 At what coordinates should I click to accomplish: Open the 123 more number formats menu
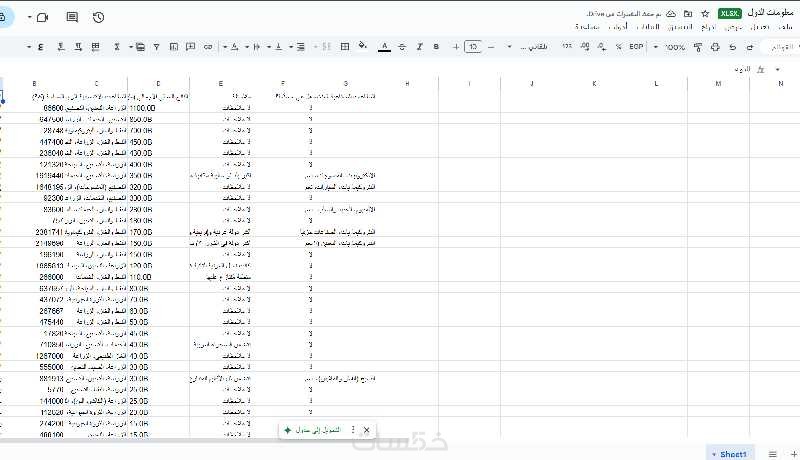point(567,46)
